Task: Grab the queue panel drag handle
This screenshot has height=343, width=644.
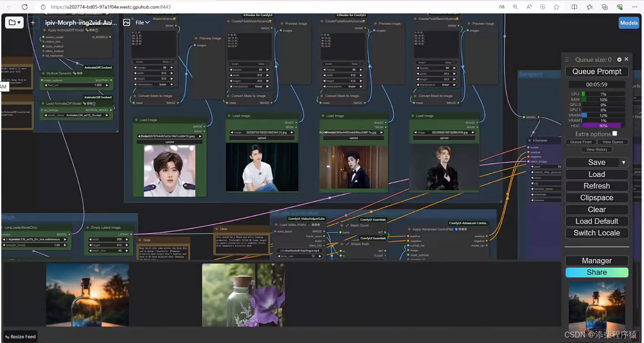Action: pyautogui.click(x=567, y=60)
